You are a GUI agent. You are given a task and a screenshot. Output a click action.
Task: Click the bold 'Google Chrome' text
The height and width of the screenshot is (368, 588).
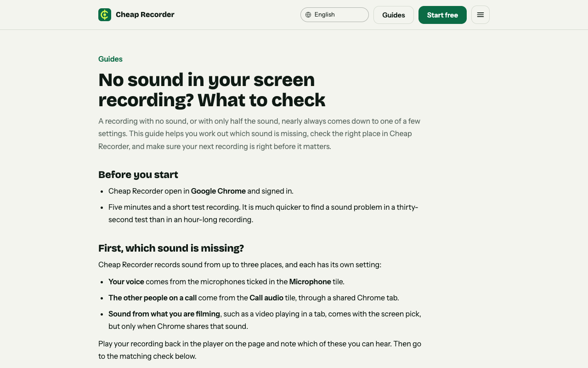pos(219,191)
